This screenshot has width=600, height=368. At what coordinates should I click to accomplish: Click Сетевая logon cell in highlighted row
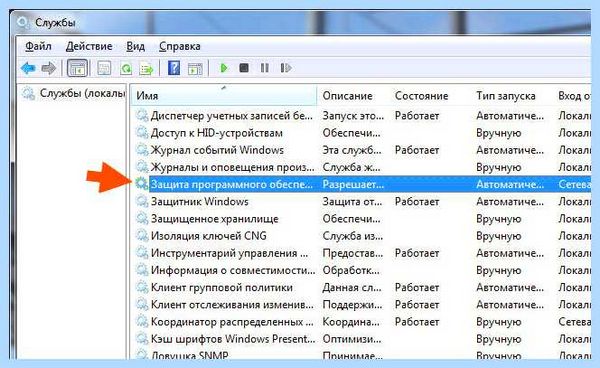pos(575,184)
